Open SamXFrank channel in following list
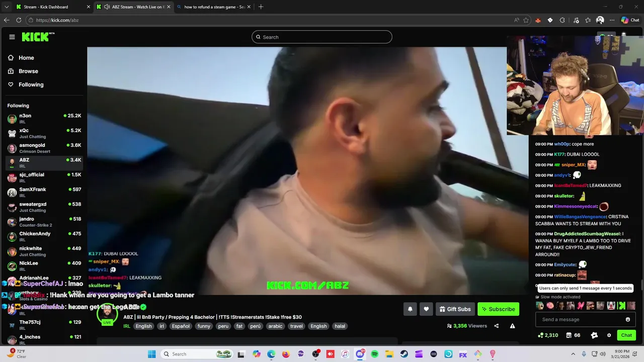The image size is (644, 362). tap(44, 192)
